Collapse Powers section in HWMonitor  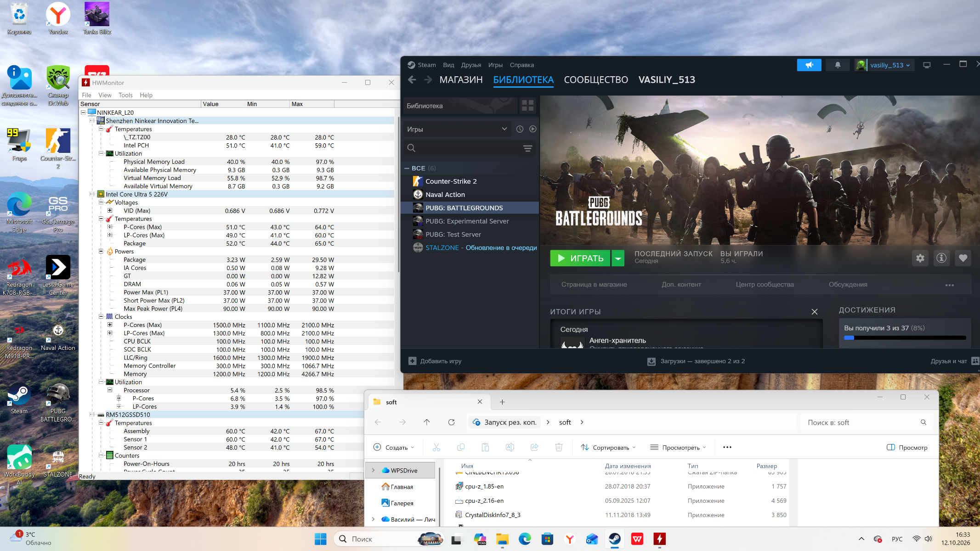pos(101,251)
